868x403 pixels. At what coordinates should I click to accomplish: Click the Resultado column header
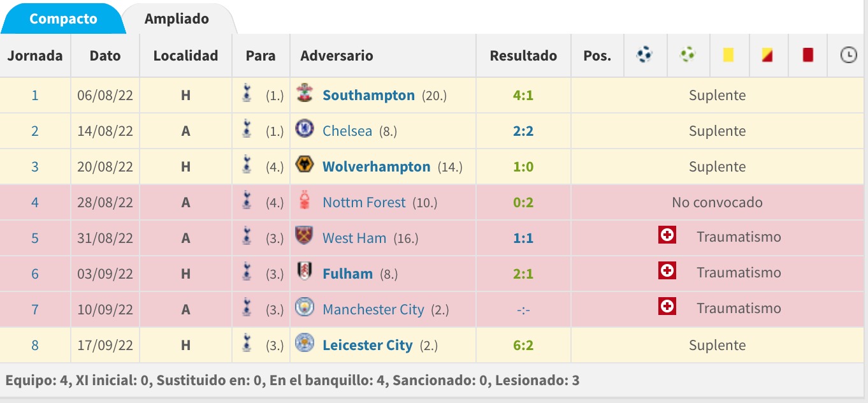[x=523, y=55]
